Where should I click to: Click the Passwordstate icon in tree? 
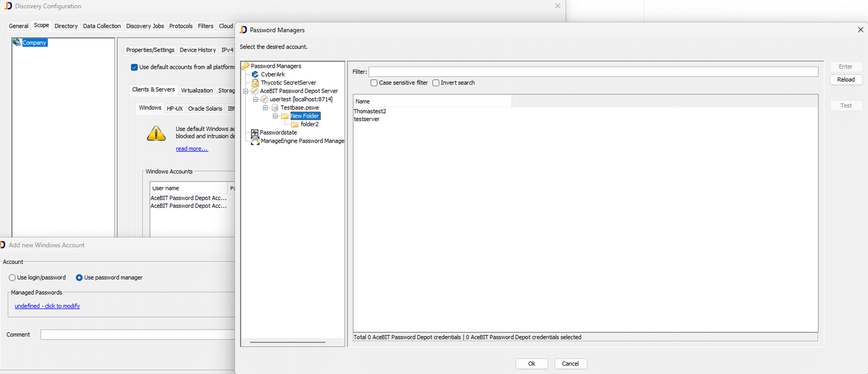255,133
